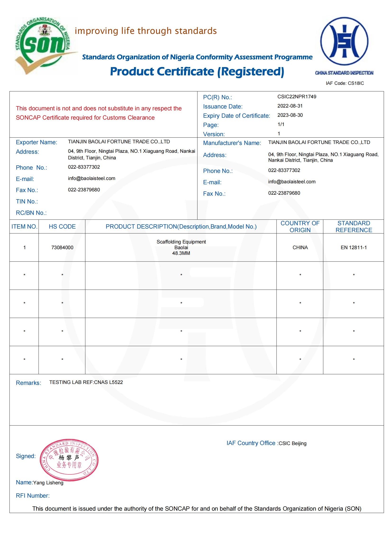Click expiry date 2023-08-30
392x554 pixels.
(x=290, y=115)
